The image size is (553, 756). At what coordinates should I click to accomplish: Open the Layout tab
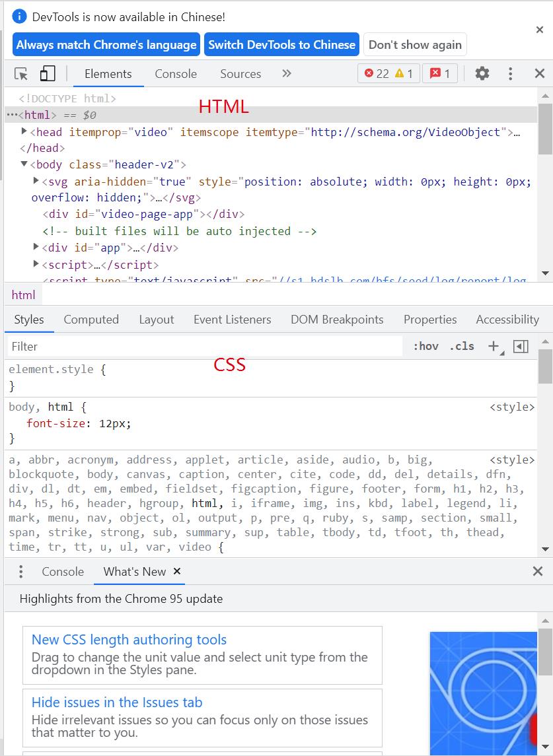[157, 319]
